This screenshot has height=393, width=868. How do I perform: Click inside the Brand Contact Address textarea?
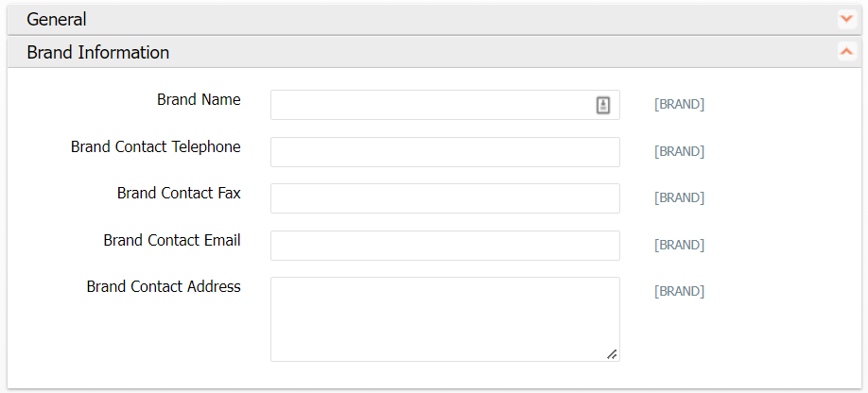tap(444, 318)
